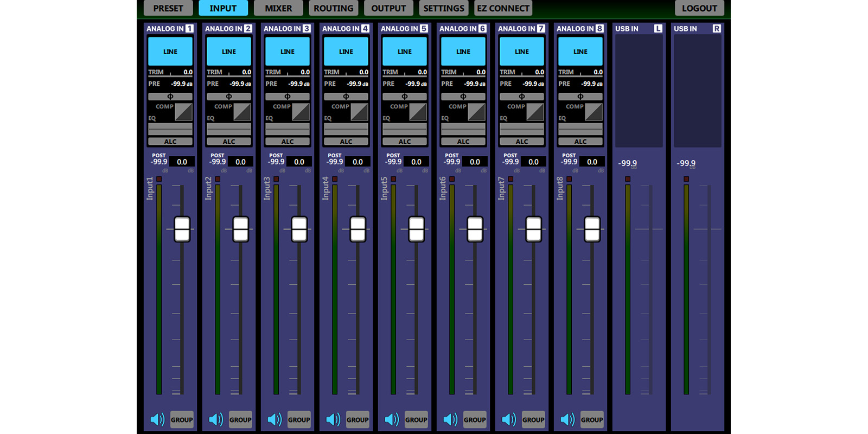Toggle ALC on Analog In 1
Image resolution: width=868 pixels, height=434 pixels.
pyautogui.click(x=170, y=142)
